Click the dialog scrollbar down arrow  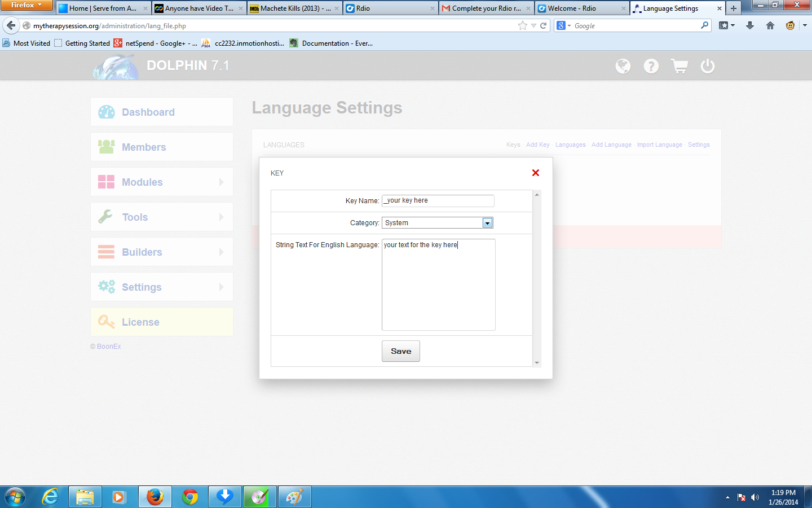click(537, 362)
